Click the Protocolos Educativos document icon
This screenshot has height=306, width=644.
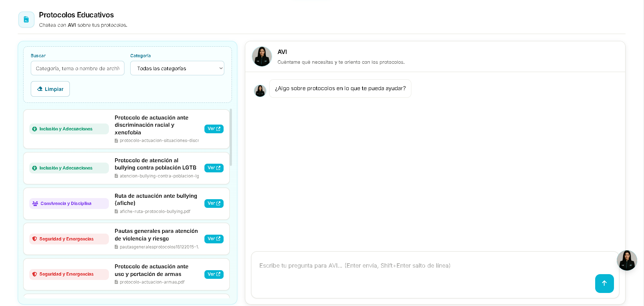pyautogui.click(x=26, y=20)
